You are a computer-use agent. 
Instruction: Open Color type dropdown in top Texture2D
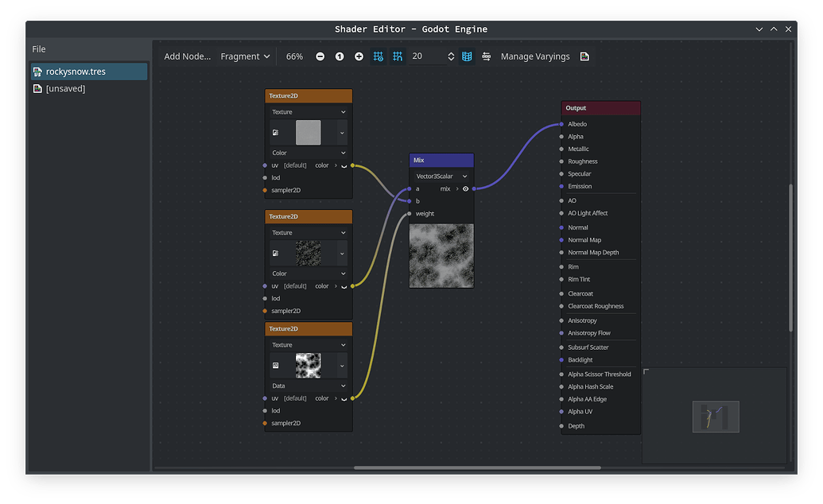(309, 153)
